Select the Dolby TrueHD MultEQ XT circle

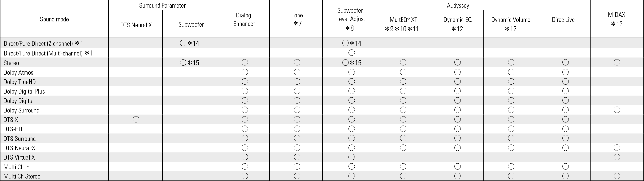click(x=403, y=81)
